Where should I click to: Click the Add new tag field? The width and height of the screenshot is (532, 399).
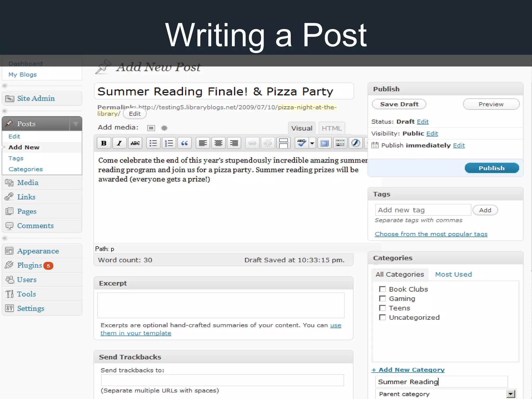423,210
